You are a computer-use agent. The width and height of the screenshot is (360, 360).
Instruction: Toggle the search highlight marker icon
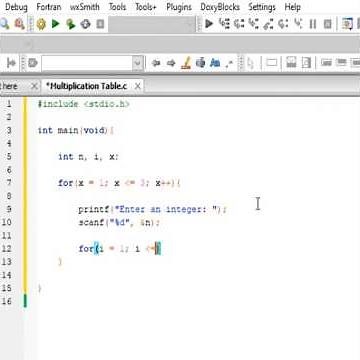(x=186, y=63)
